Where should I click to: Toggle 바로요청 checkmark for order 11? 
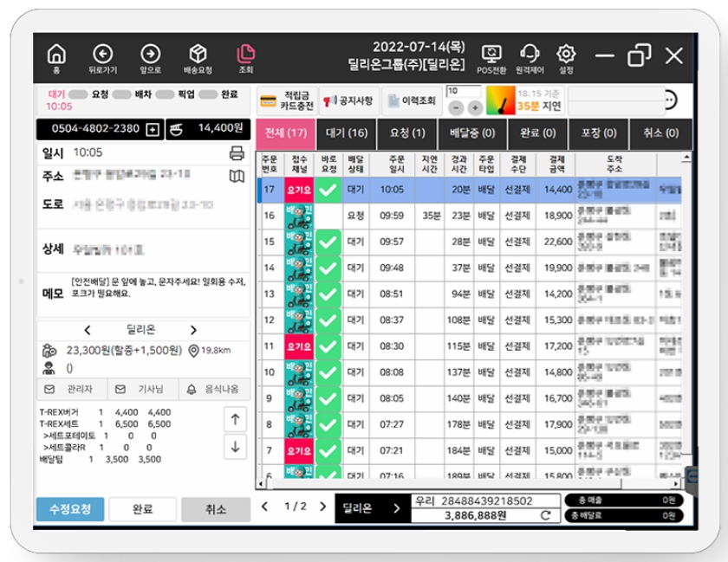328,346
